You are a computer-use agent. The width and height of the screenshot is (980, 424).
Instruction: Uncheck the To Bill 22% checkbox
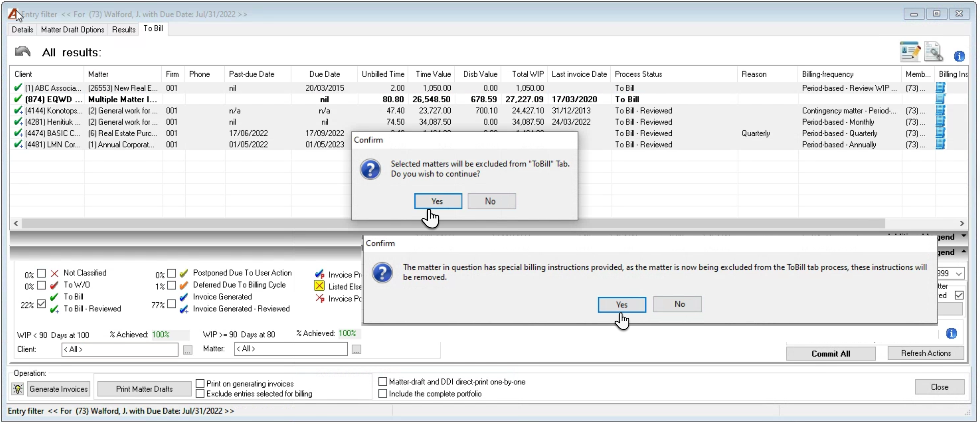41,303
